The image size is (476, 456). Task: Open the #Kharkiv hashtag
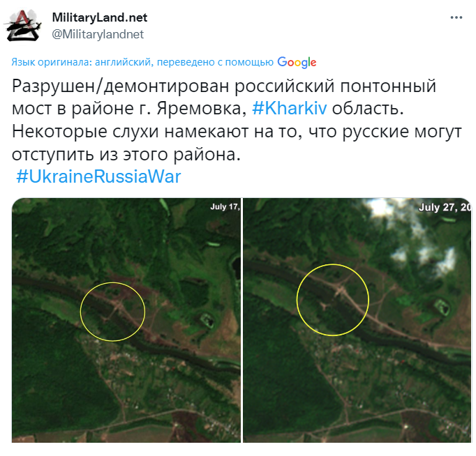[290, 108]
